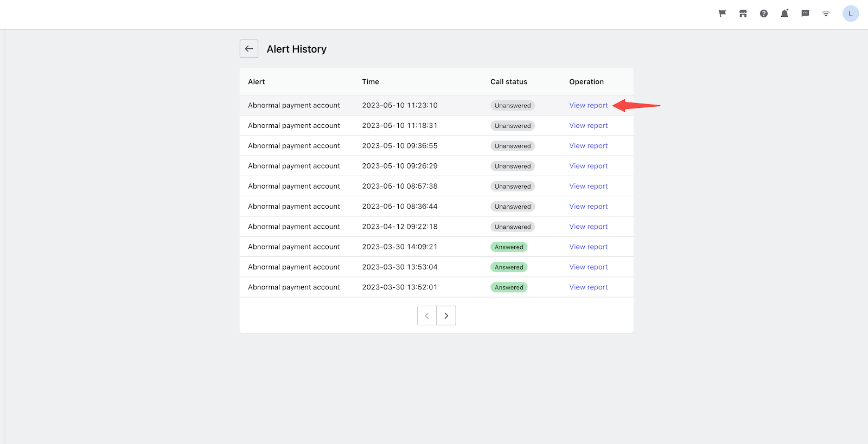View report for the 2023-04-12 alert
The height and width of the screenshot is (444, 868).
(589, 227)
